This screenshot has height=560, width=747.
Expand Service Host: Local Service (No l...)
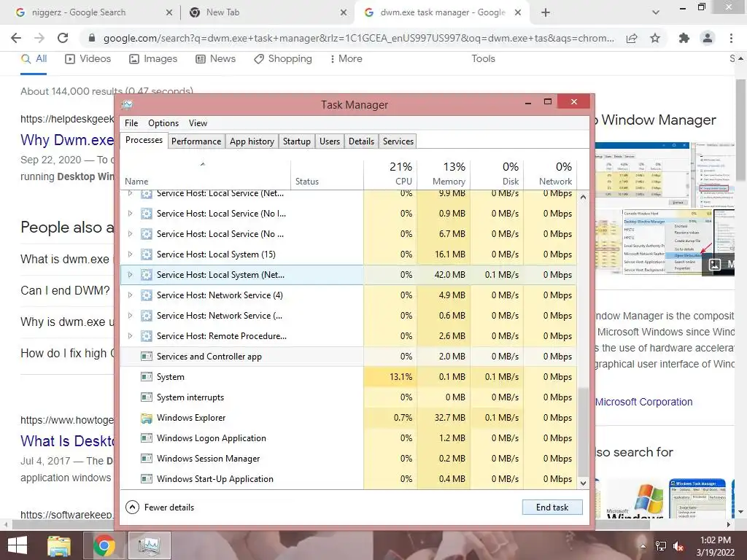click(130, 214)
